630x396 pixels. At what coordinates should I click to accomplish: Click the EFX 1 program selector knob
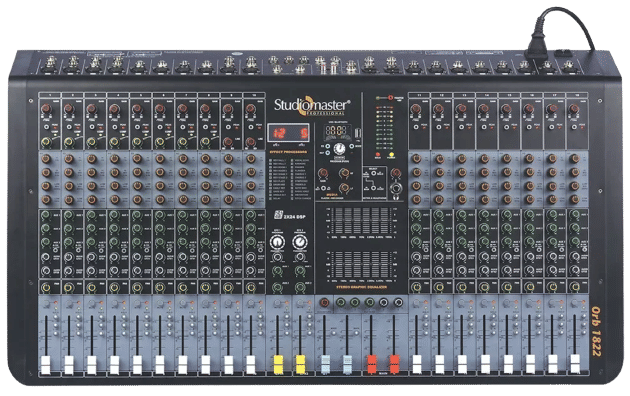click(x=277, y=242)
